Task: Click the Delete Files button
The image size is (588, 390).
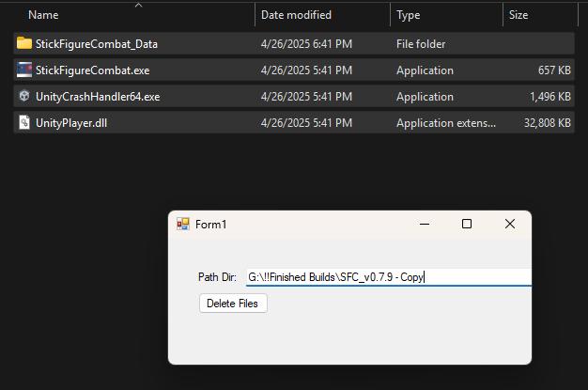Action: [233, 304]
